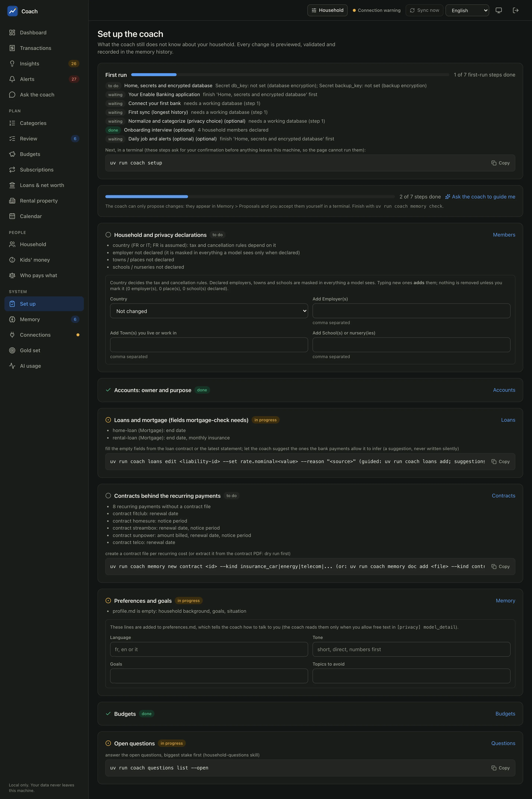
Task: Toggle the display theme monitor icon
Action: [x=499, y=10]
